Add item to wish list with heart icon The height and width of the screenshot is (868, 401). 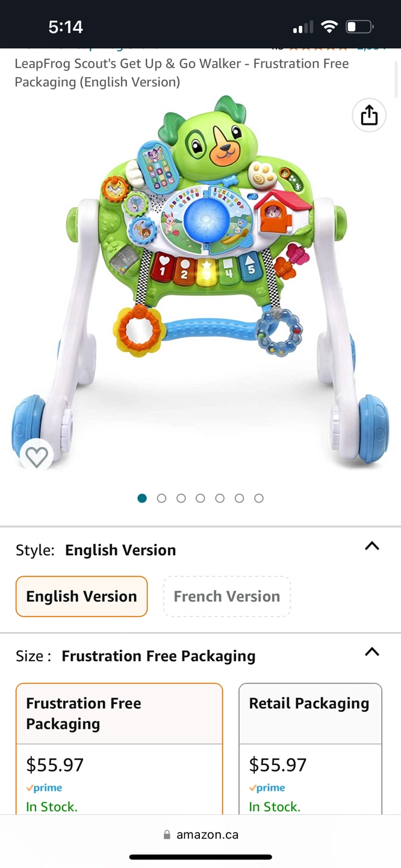pos(36,457)
